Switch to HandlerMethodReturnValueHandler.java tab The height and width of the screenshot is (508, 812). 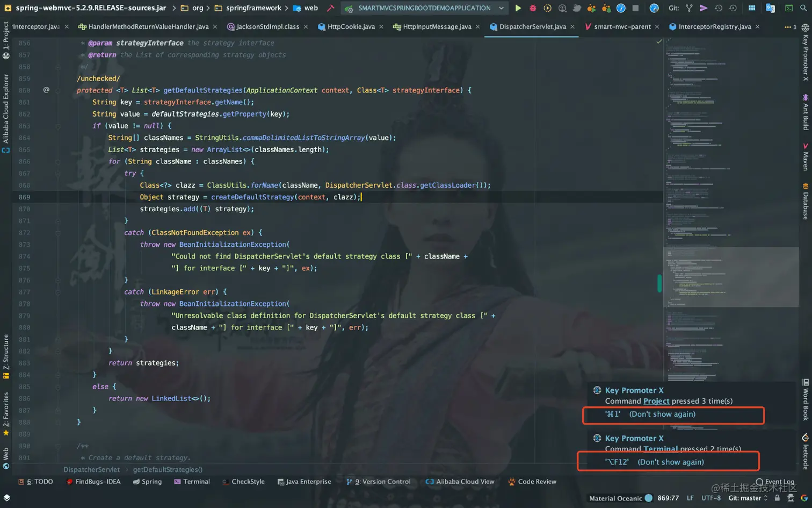pos(148,27)
